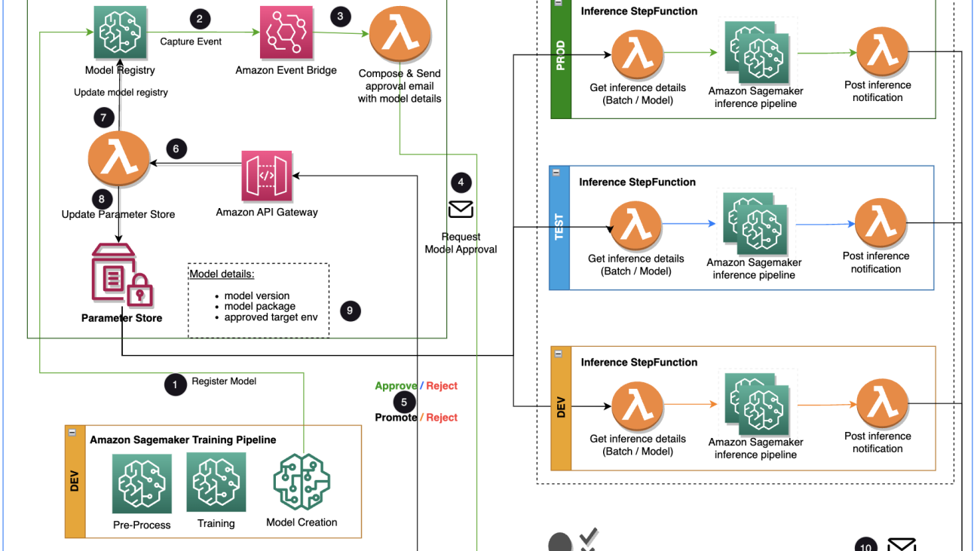Image resolution: width=980 pixels, height=551 pixels.
Task: Select the Inference StepFunction title in DEV
Action: [639, 363]
